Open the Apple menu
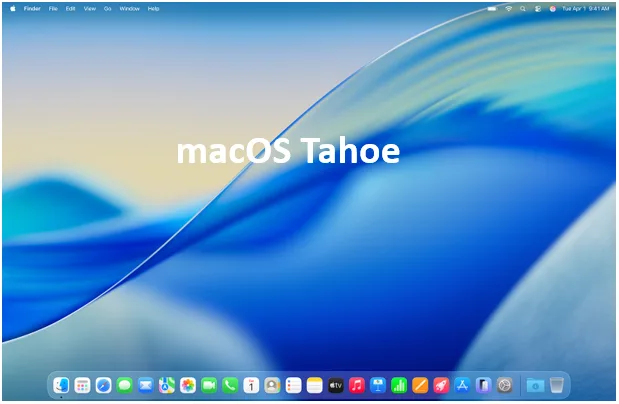This screenshot has width=619, height=404. click(13, 8)
